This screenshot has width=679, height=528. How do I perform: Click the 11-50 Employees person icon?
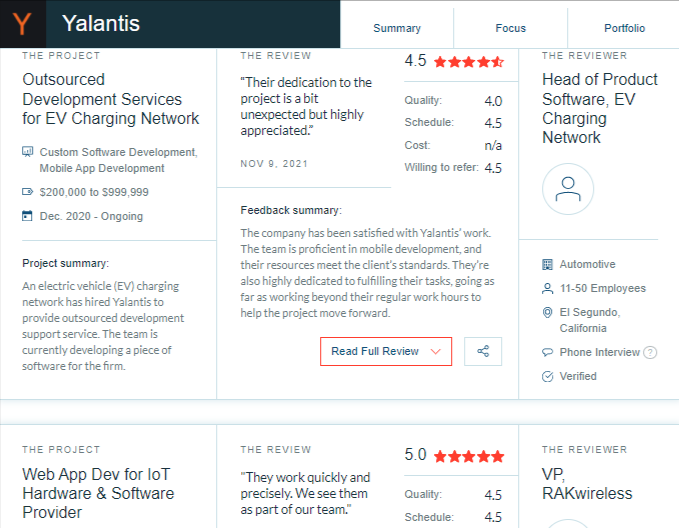pyautogui.click(x=547, y=288)
